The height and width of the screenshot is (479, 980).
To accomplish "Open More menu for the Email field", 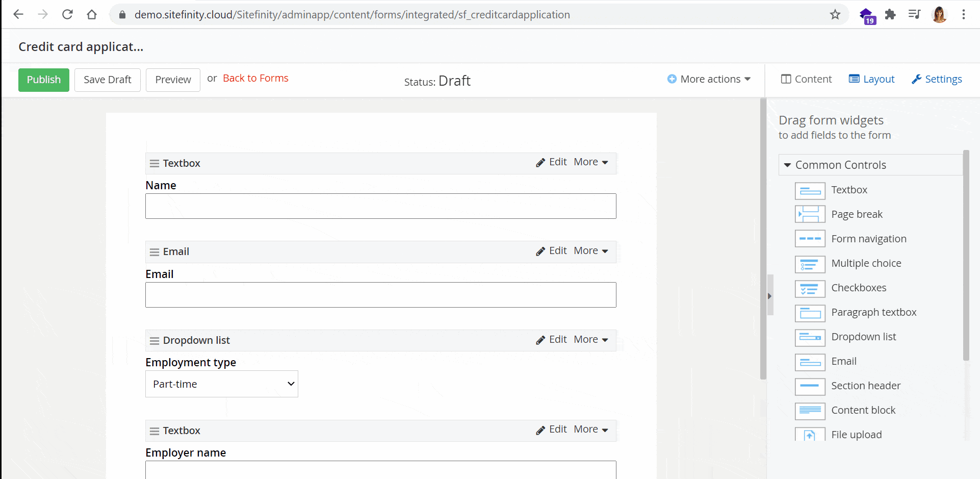I will [590, 251].
